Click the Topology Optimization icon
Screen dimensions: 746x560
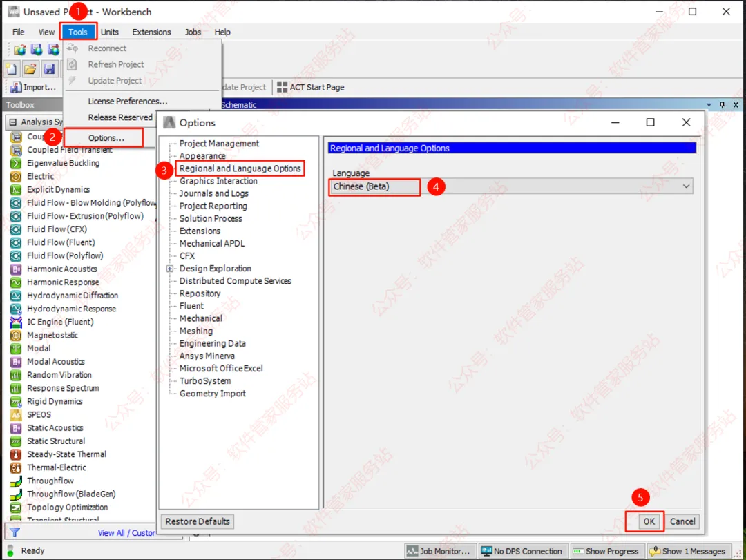[x=16, y=508]
